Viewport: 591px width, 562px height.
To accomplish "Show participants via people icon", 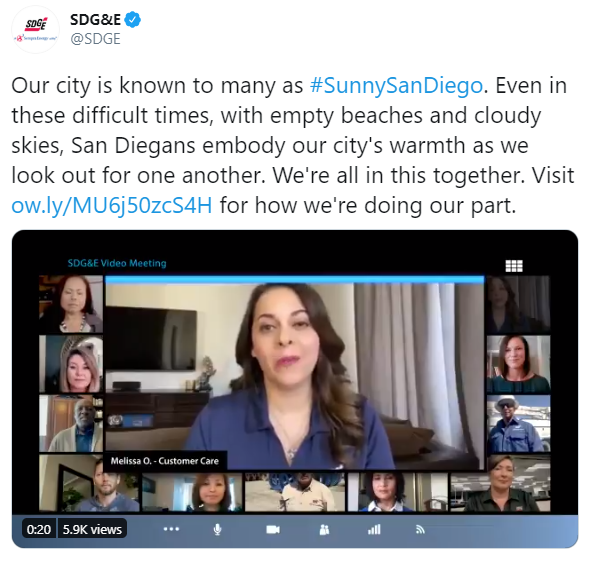I will [324, 530].
